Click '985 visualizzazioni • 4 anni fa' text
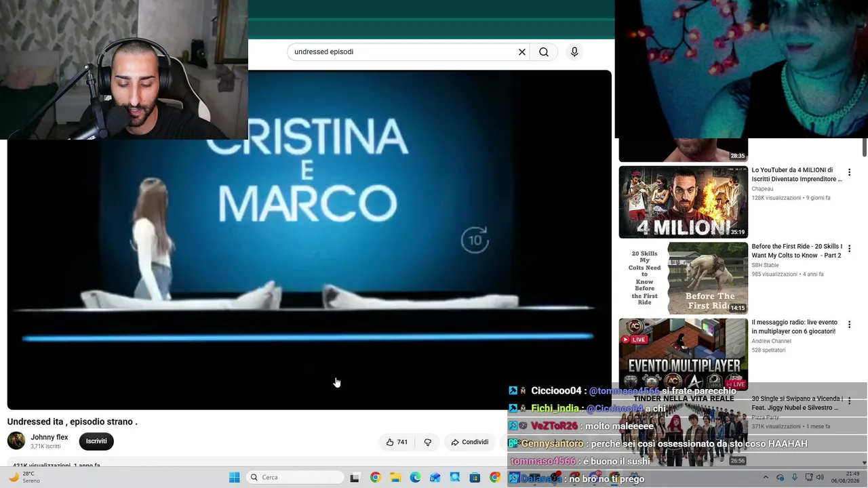Image resolution: width=868 pixels, height=488 pixels. pos(787,274)
